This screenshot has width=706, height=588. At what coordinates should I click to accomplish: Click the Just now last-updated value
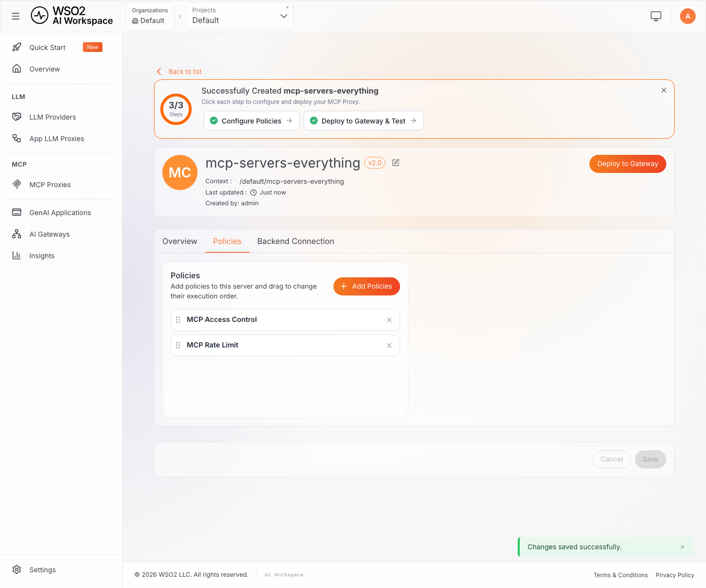(x=273, y=193)
